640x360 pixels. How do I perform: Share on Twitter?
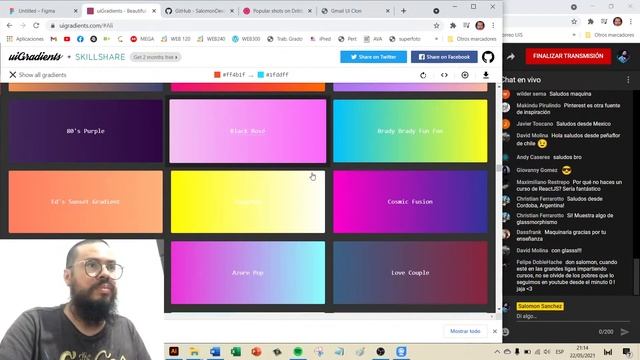373,57
